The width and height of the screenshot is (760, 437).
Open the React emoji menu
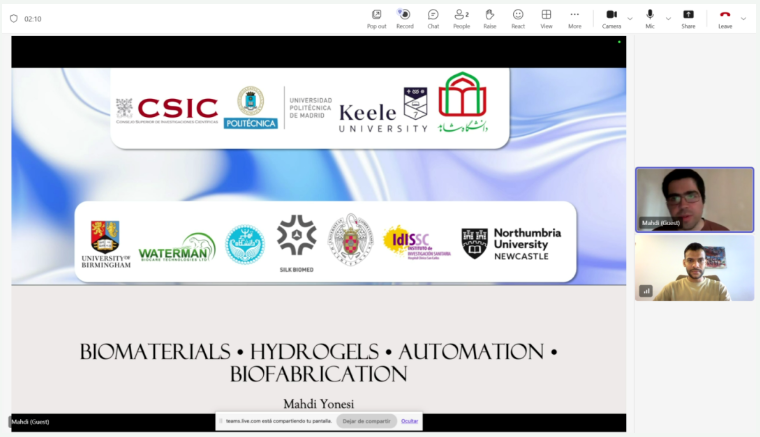pos(518,19)
